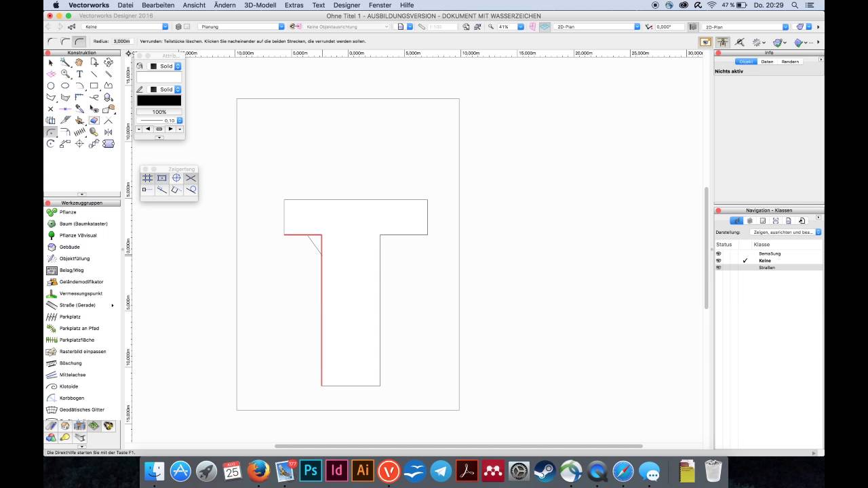Screen dimensions: 868x488
Task: Expand the Straße (Gerade) submenu arrow
Action: click(113, 305)
